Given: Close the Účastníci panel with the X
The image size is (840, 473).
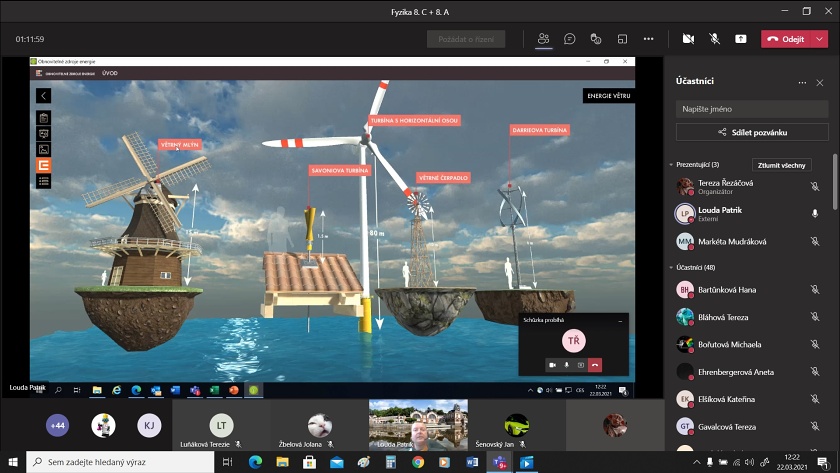Looking at the screenshot, I should click(x=822, y=82).
